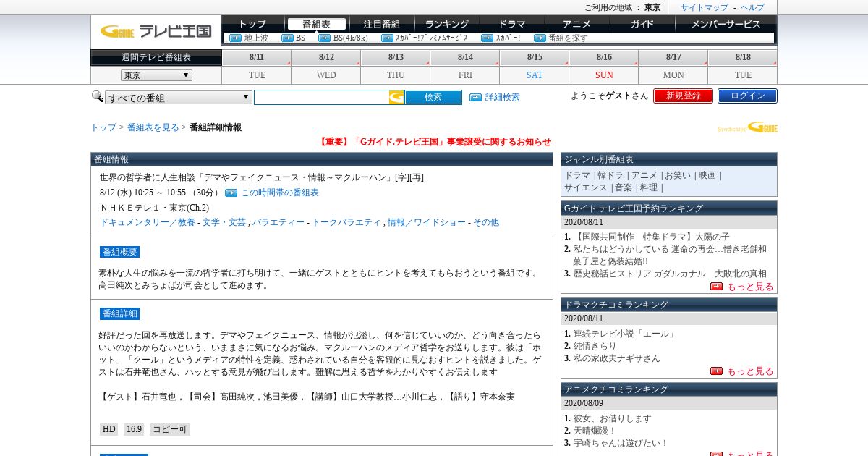868x456 pixels.
Task: Click the 検索 search button
Action: coord(433,97)
